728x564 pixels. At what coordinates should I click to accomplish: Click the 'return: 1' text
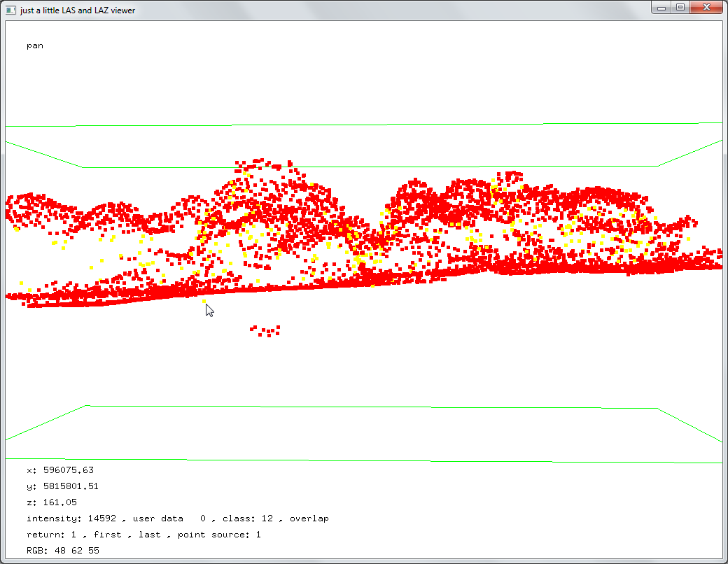pyautogui.click(x=52, y=535)
